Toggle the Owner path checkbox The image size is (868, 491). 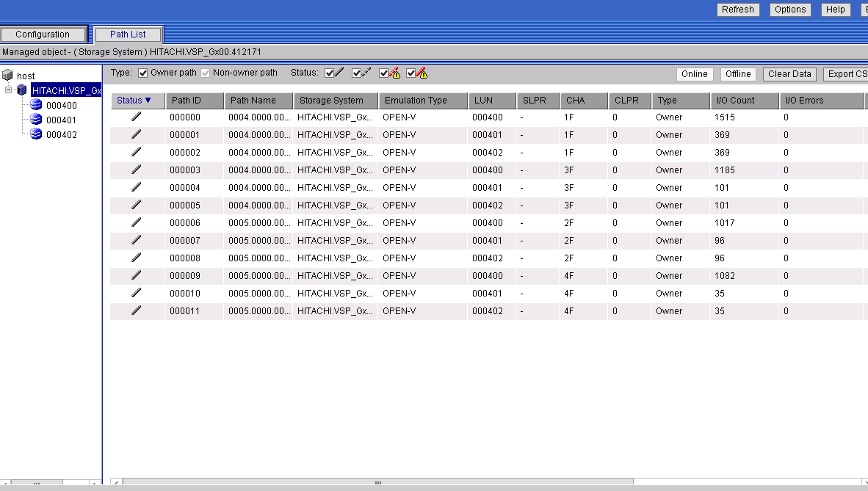point(142,73)
